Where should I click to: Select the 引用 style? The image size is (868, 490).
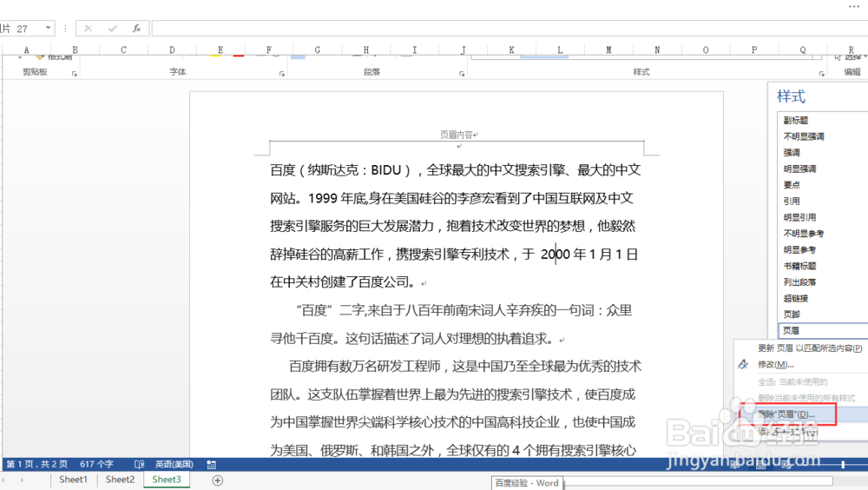pyautogui.click(x=791, y=201)
